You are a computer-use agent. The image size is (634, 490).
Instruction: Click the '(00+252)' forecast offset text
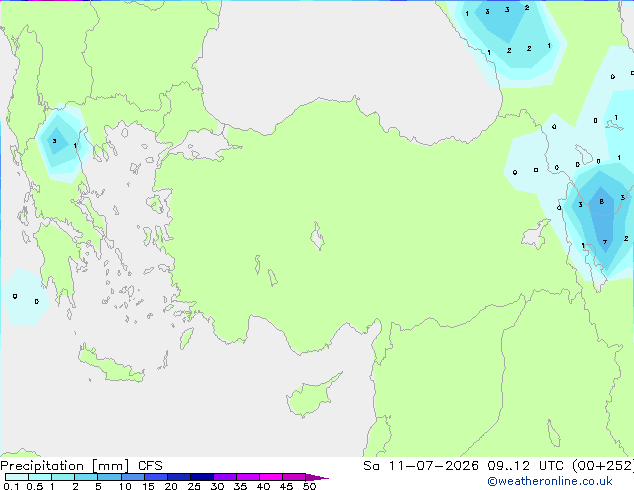[603, 466]
